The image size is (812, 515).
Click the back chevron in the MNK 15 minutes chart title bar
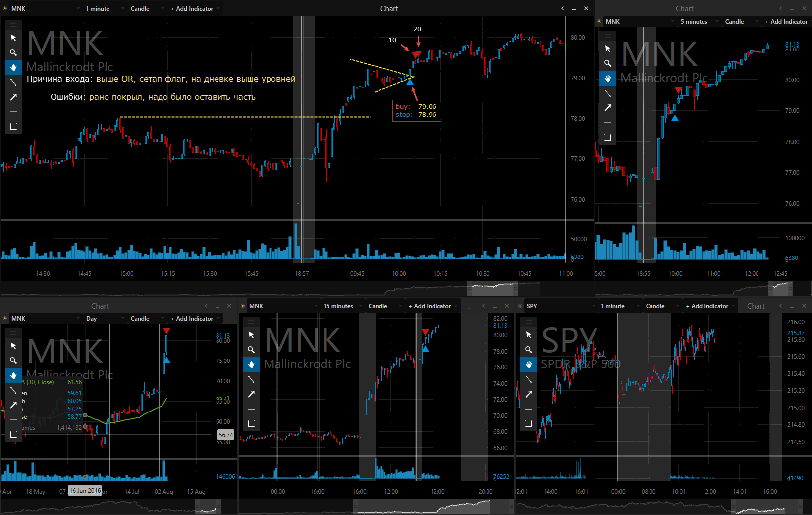point(483,306)
